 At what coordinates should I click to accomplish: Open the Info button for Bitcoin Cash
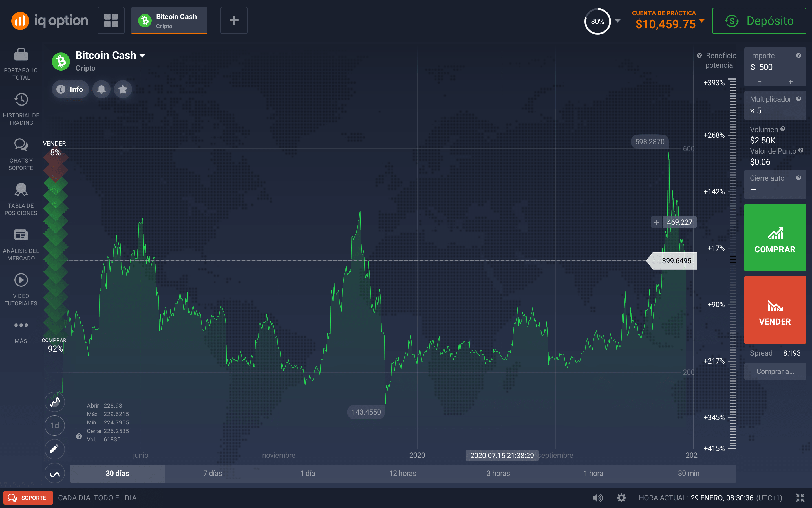(70, 89)
